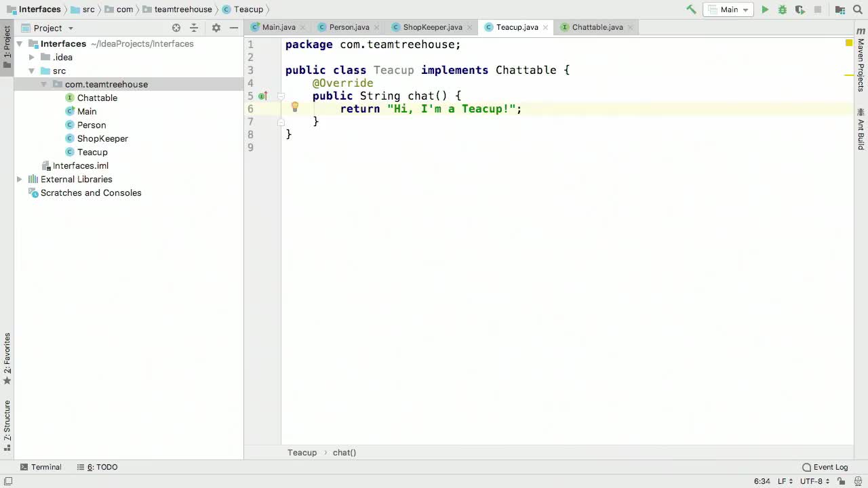Screen dimensions: 868x488
Task: Build project using the hammer icon
Action: [x=691, y=9]
